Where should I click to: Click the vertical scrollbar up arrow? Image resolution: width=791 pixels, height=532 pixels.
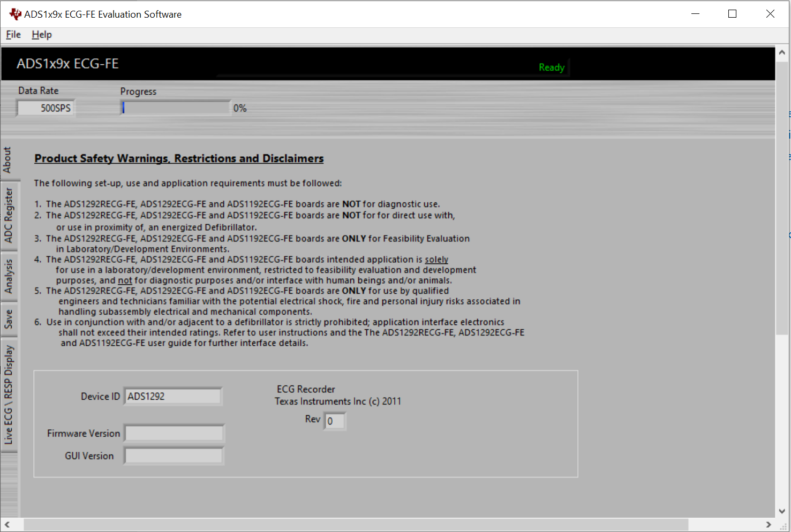[782, 52]
